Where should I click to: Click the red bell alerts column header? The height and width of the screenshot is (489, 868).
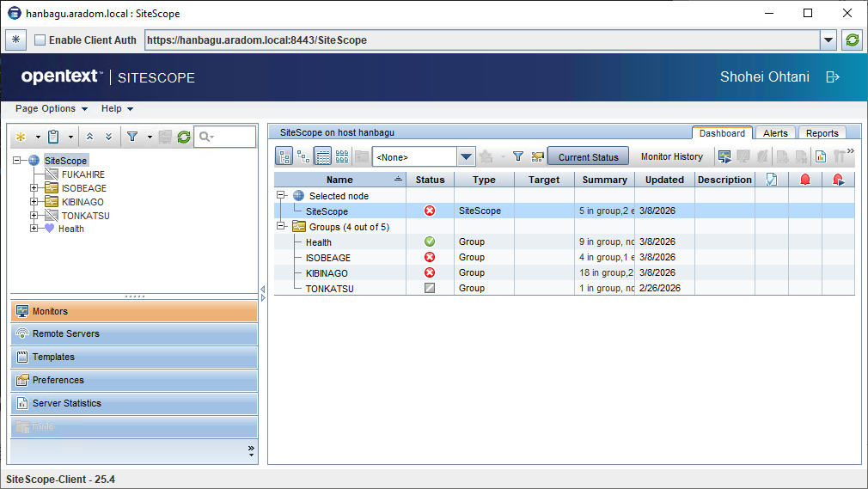pos(805,180)
